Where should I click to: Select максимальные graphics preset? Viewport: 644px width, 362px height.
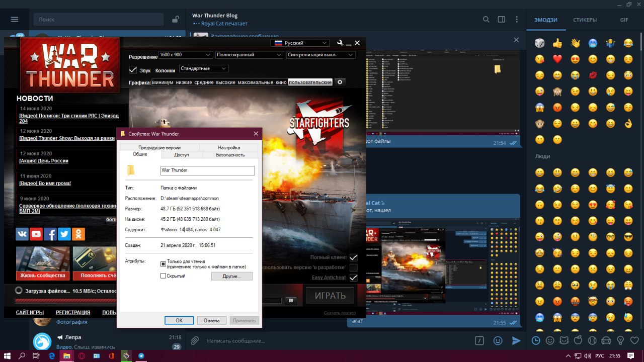click(255, 82)
